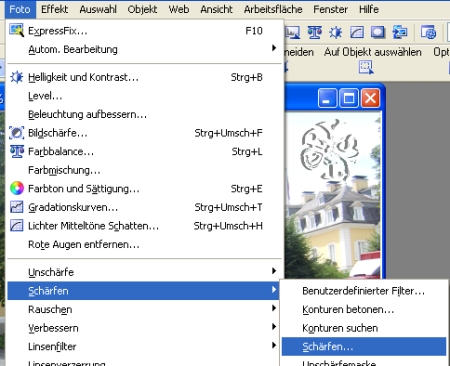Click the histogram toolbar icon

click(293, 32)
